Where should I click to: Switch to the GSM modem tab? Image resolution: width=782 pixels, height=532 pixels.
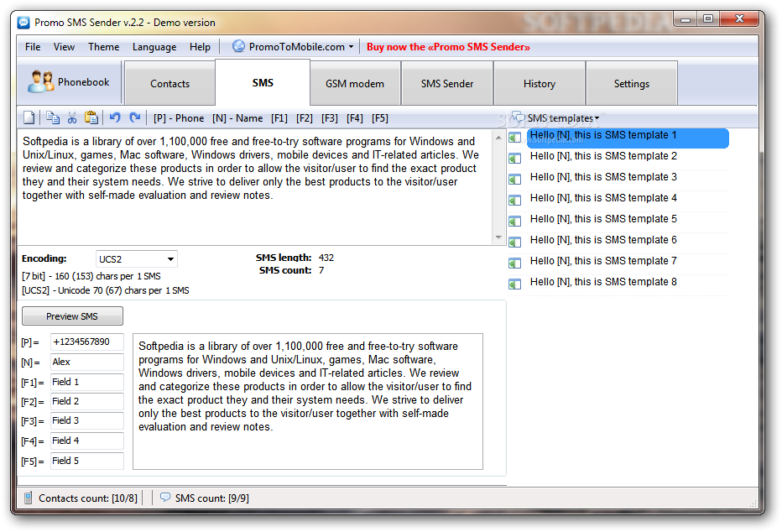pyautogui.click(x=355, y=83)
